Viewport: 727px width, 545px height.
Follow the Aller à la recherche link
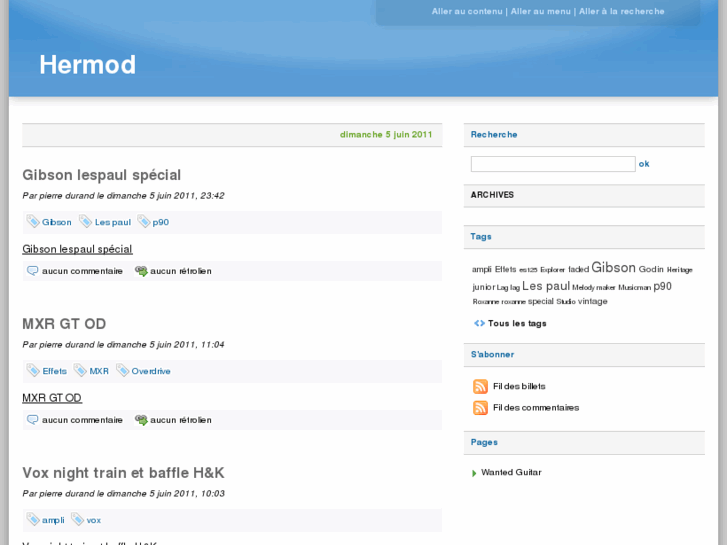pos(621,11)
